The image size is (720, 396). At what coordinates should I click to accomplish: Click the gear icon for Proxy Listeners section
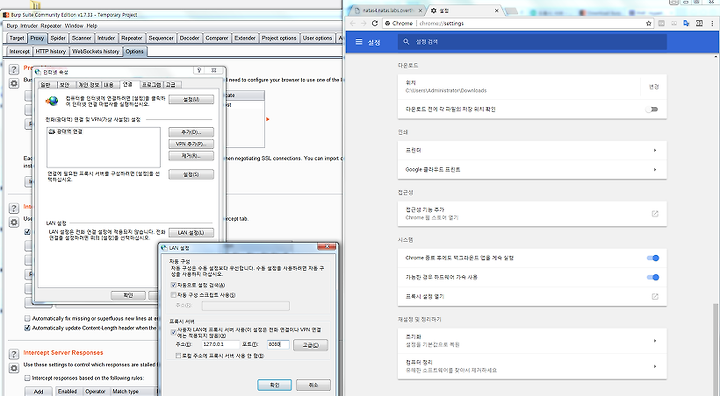[x=14, y=84]
